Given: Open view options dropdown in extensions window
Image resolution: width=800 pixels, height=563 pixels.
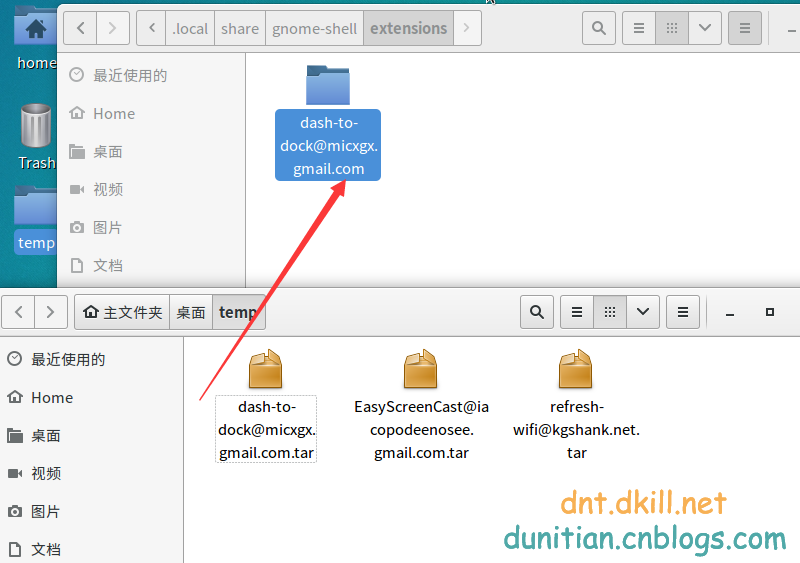Looking at the screenshot, I should point(705,28).
